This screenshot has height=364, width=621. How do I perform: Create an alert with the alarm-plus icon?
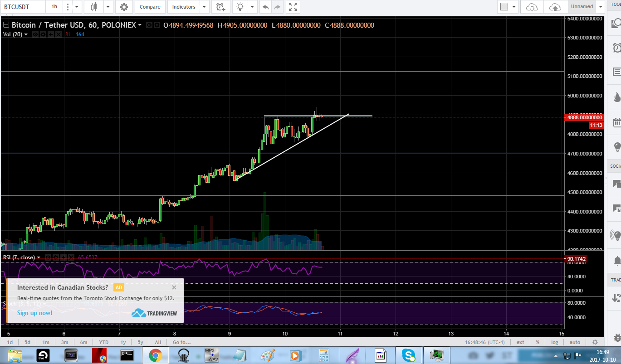(220, 7)
